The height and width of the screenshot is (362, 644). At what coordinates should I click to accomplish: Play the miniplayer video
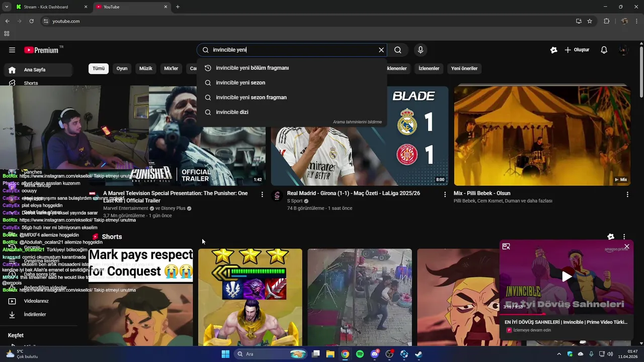(567, 276)
